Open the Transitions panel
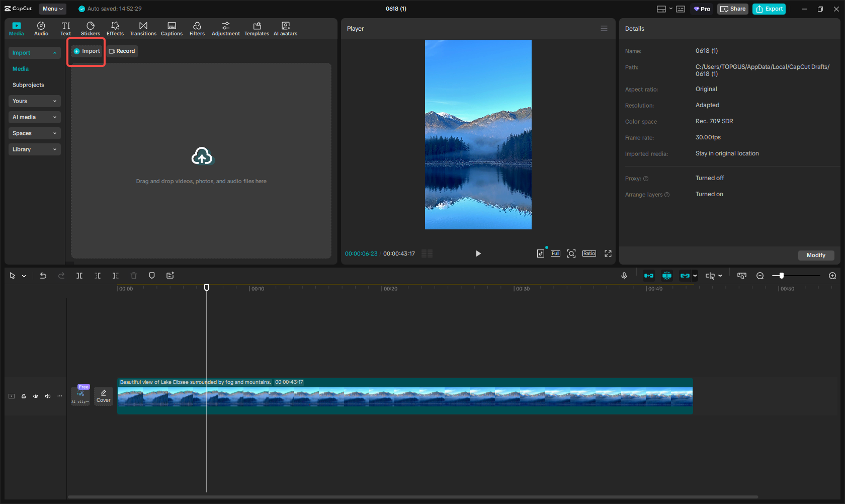 click(143, 29)
